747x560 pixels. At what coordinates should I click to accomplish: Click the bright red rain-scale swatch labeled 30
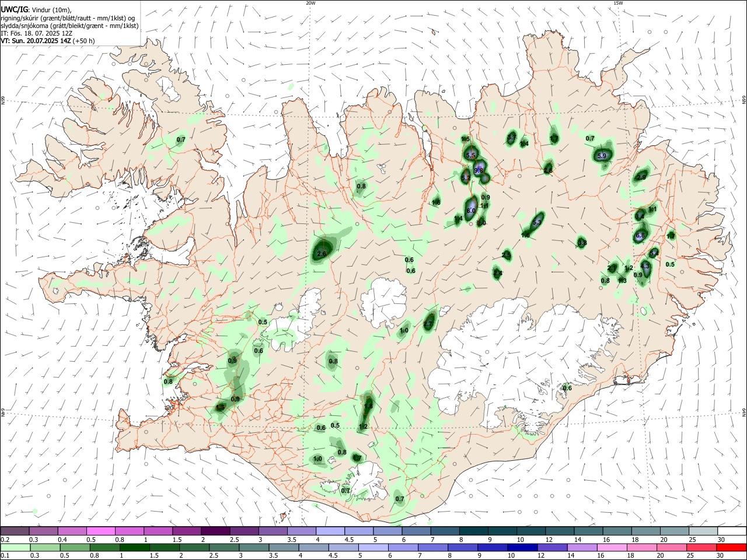coord(731,547)
